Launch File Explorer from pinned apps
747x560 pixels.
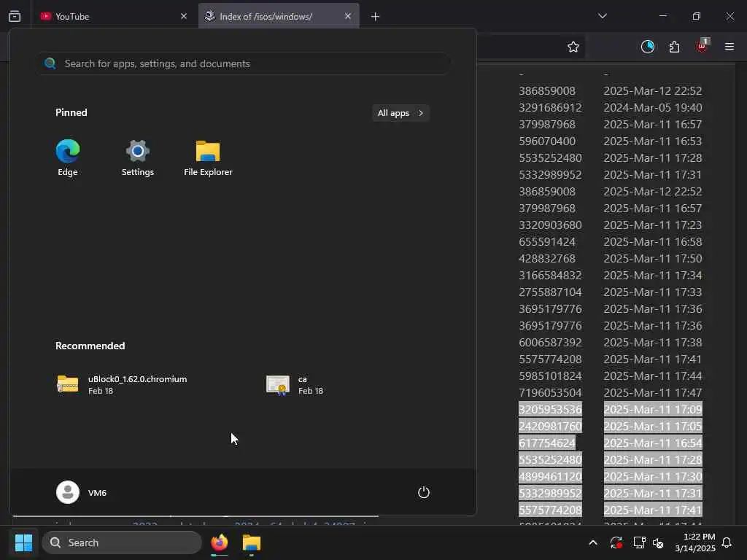pyautogui.click(x=208, y=157)
